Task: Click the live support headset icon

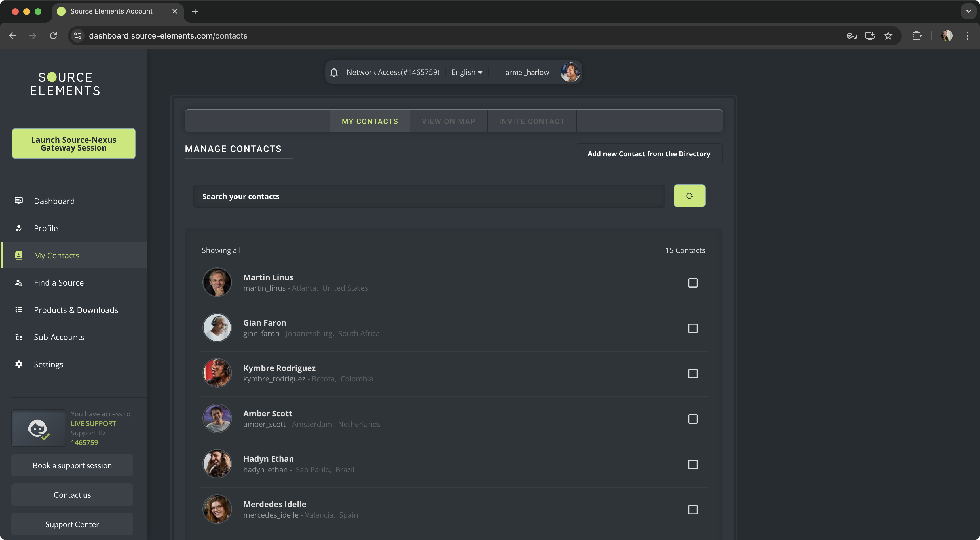Action: tap(39, 429)
